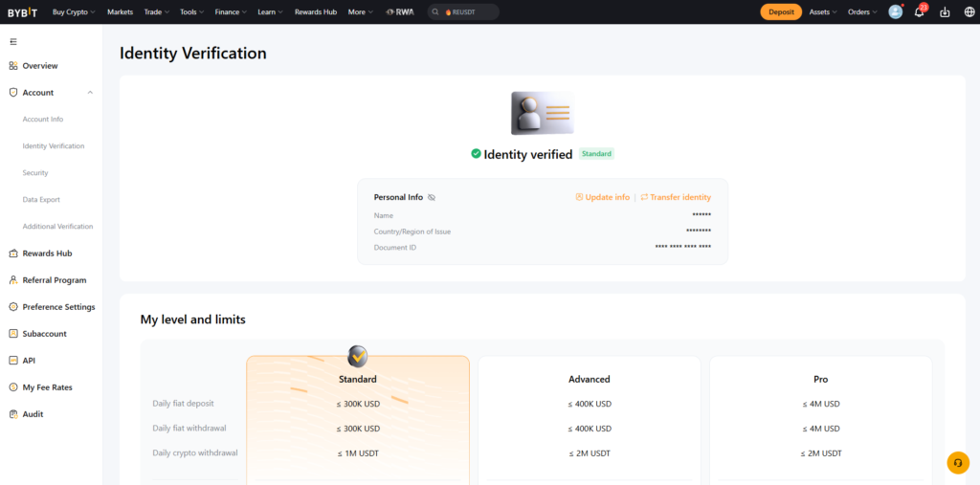Expand the Finance dropdown menu
Viewport: 980px width, 485px height.
coord(231,11)
